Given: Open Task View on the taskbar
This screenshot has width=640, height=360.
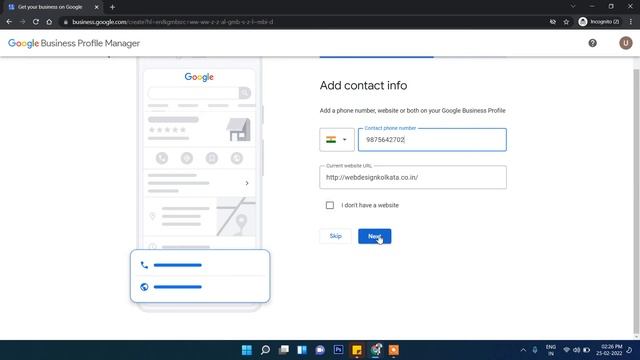Looking at the screenshot, I should pos(284,350).
